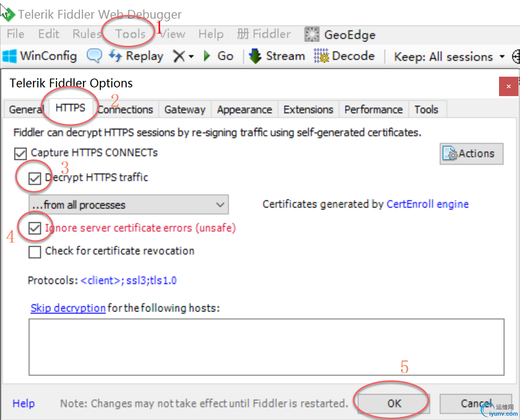The width and height of the screenshot is (520, 420).
Task: Switch to the Appearance tab
Action: [x=245, y=109]
